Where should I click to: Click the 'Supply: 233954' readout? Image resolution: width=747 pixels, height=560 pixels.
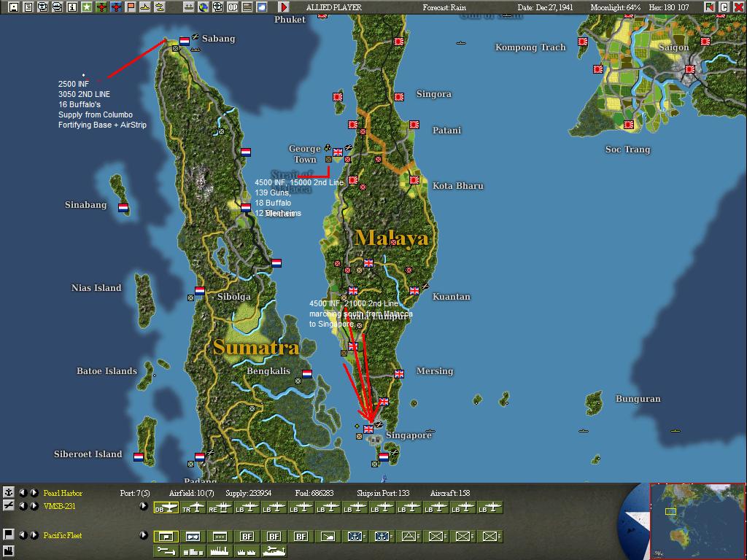[x=249, y=494]
